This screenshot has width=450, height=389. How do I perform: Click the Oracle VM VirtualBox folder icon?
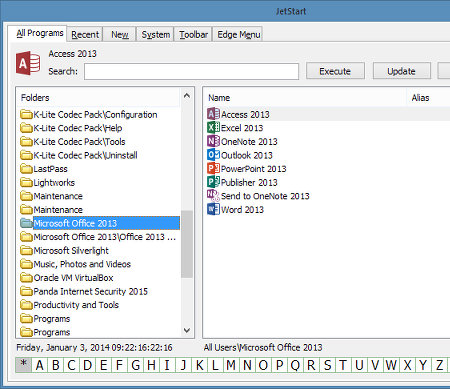coord(26,278)
